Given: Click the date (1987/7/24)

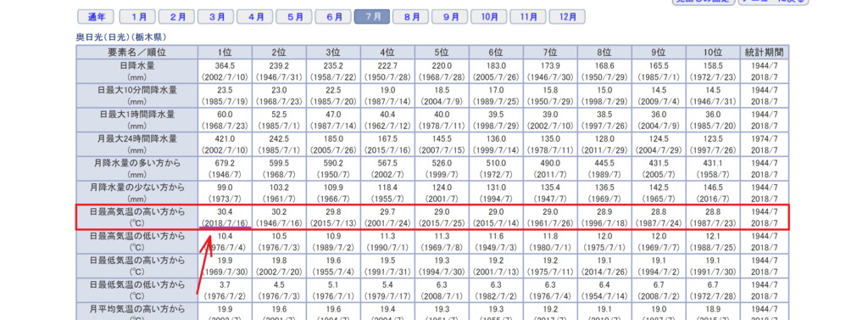Looking at the screenshot, I should (659, 223).
